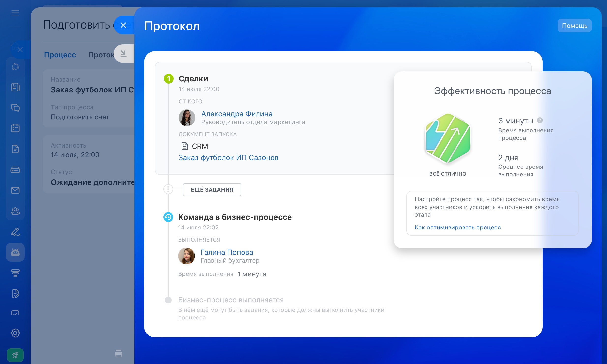The width and height of the screenshot is (607, 364).
Task: Click the blue clock timeline marker
Action: 168,217
